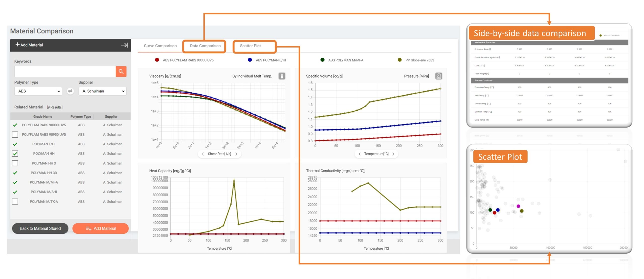Click the thermometer icon on Viscosity chart
This screenshot has width=644, height=279.
[x=282, y=76]
